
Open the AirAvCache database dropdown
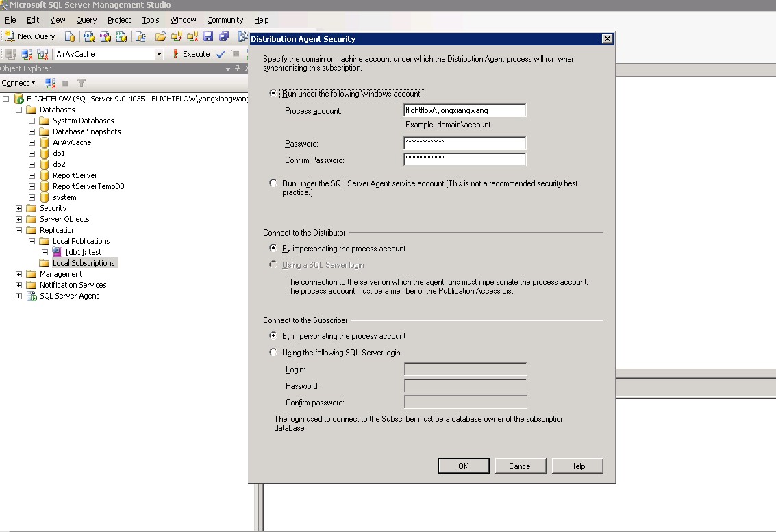pyautogui.click(x=159, y=54)
